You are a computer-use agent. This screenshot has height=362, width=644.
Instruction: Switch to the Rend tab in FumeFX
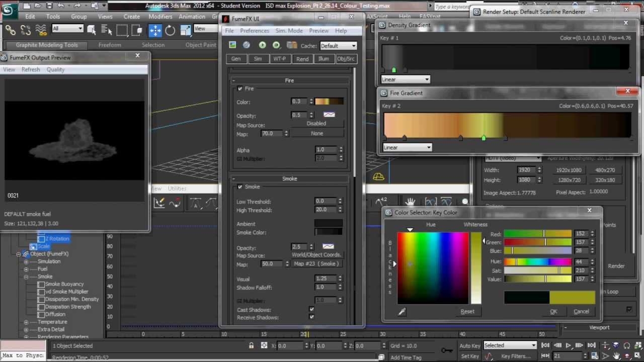(x=302, y=59)
